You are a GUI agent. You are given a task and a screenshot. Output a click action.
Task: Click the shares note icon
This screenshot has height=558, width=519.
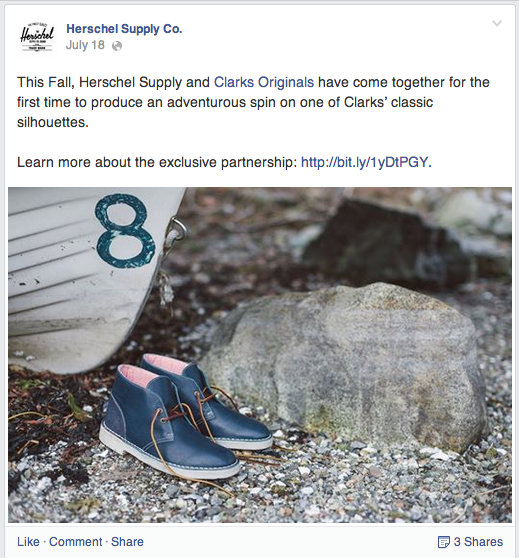pos(444,542)
